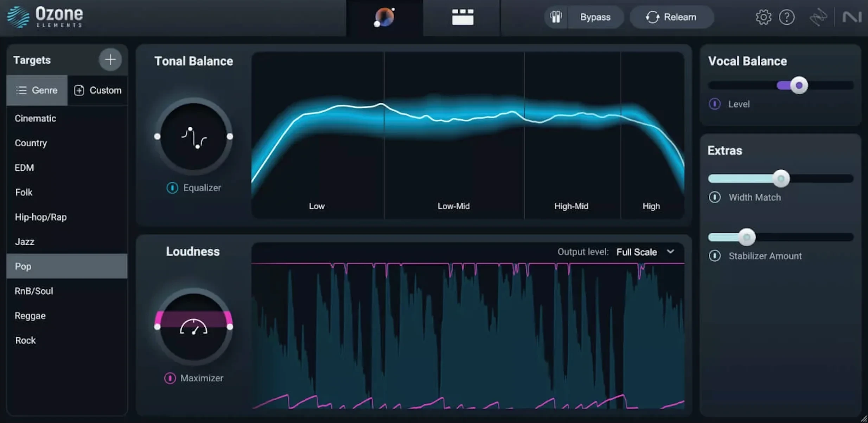Add a new target with the plus button
Image resolution: width=868 pixels, height=423 pixels.
pyautogui.click(x=110, y=59)
